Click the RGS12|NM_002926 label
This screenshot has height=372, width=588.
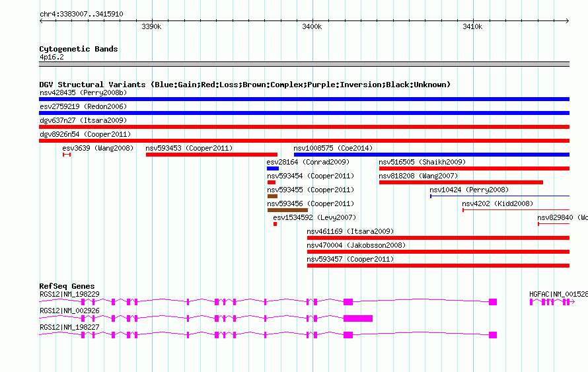(69, 311)
